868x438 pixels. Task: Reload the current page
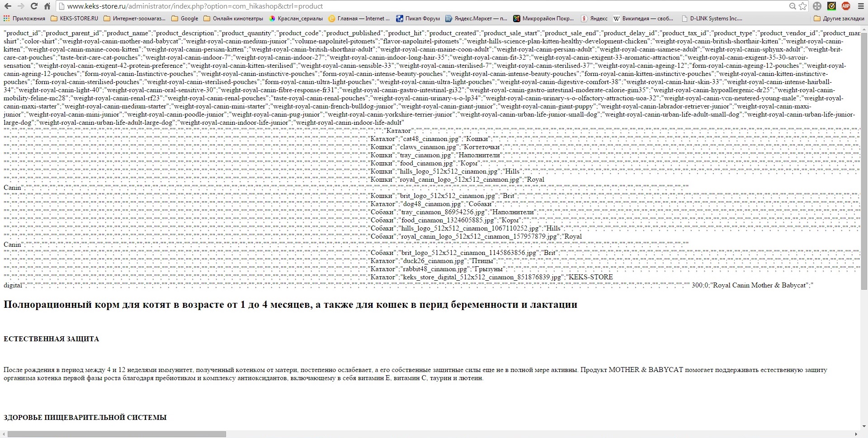(34, 6)
